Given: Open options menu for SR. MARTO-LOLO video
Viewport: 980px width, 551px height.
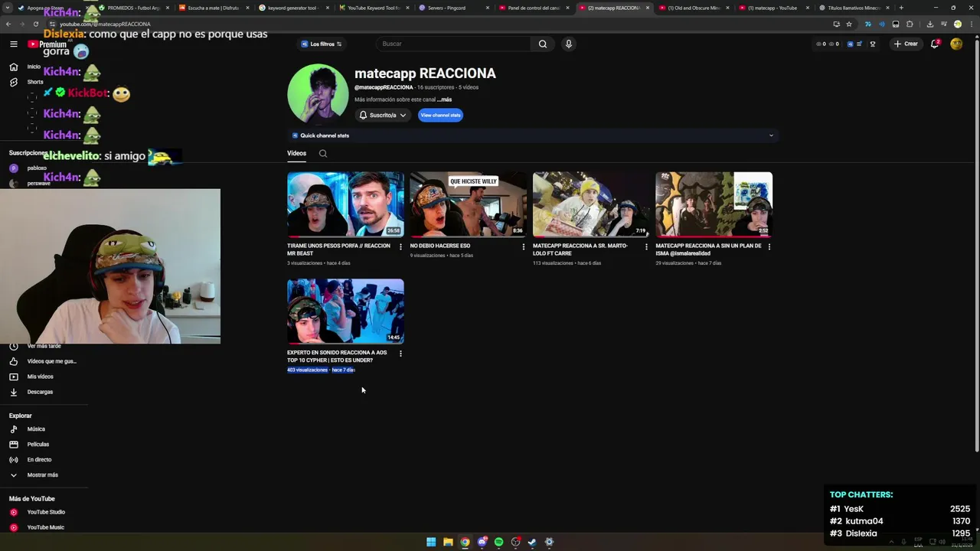Looking at the screenshot, I should click(x=646, y=246).
